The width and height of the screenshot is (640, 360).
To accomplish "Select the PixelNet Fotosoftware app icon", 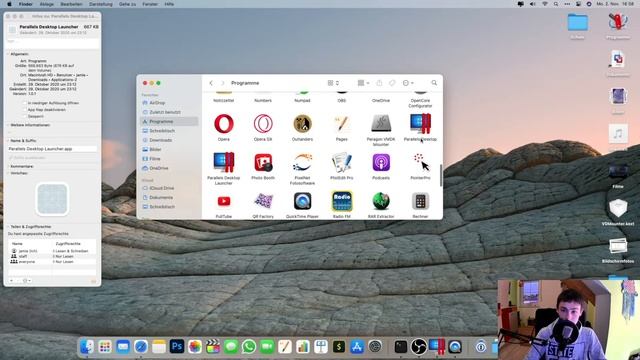I will (x=302, y=162).
